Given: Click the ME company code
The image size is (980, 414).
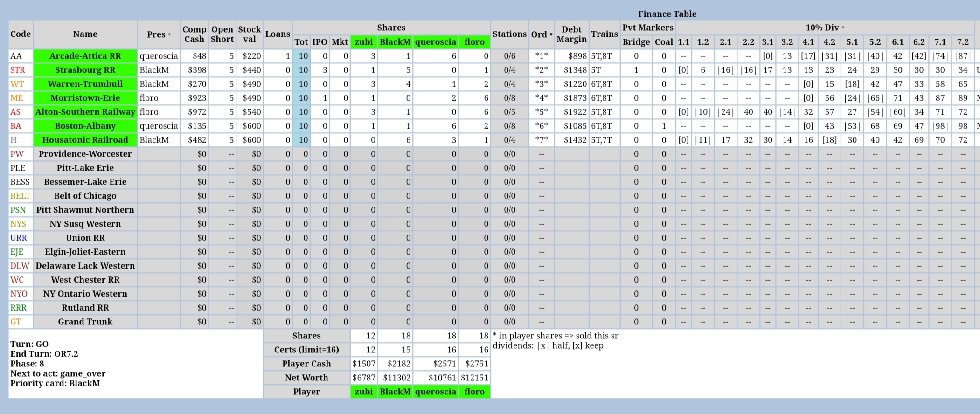Looking at the screenshot, I should tap(17, 98).
